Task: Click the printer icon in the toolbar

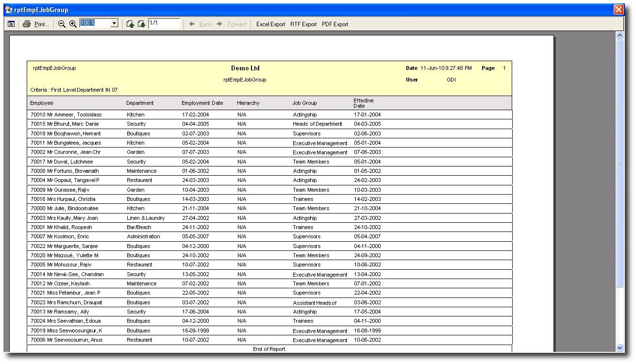Action: pyautogui.click(x=27, y=24)
